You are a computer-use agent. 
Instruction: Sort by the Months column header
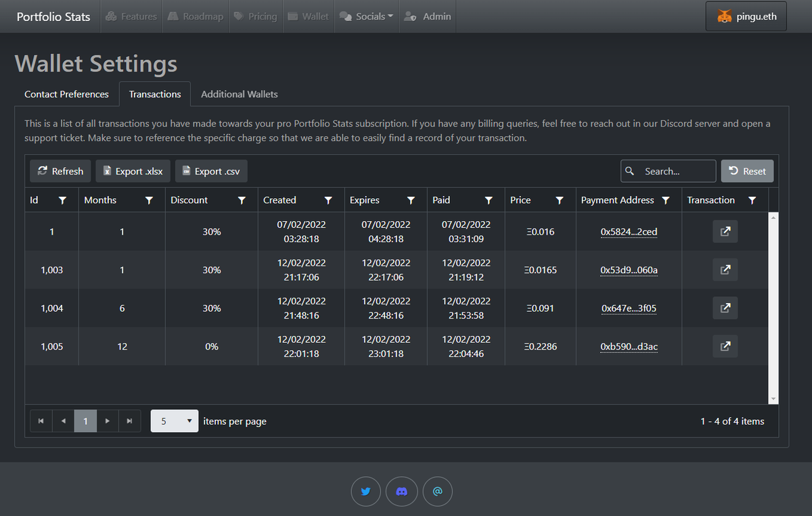point(100,200)
